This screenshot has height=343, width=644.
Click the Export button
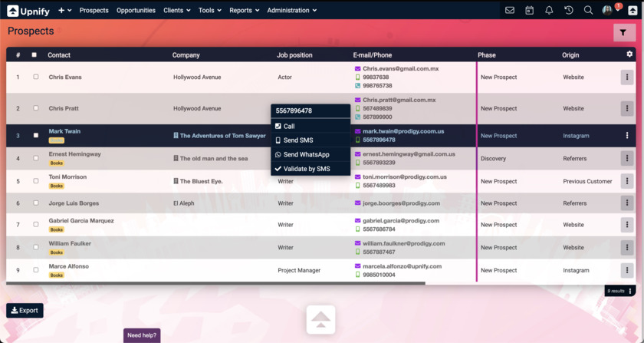[25, 310]
